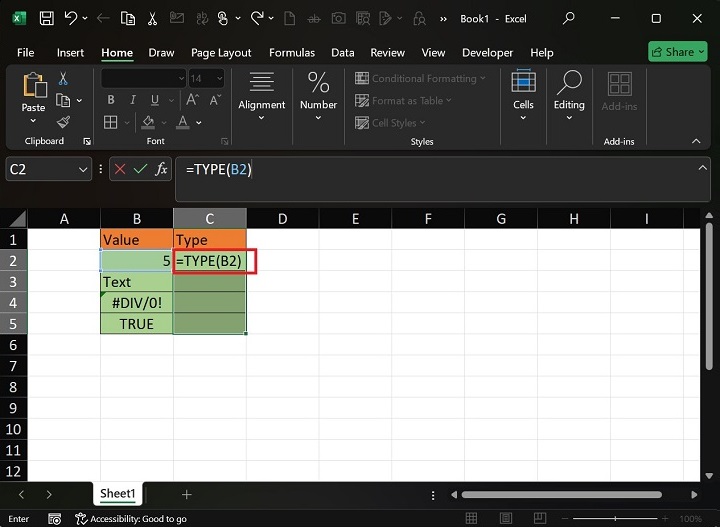Open Font Color dropdown arrow
The width and height of the screenshot is (720, 527).
point(199,123)
